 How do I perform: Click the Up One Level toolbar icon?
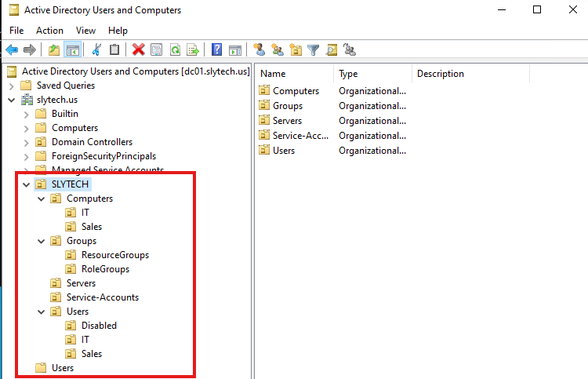tap(54, 50)
